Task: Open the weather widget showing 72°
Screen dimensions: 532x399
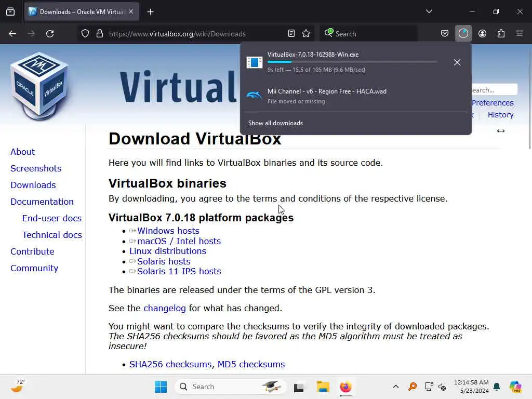Action: pos(18,387)
